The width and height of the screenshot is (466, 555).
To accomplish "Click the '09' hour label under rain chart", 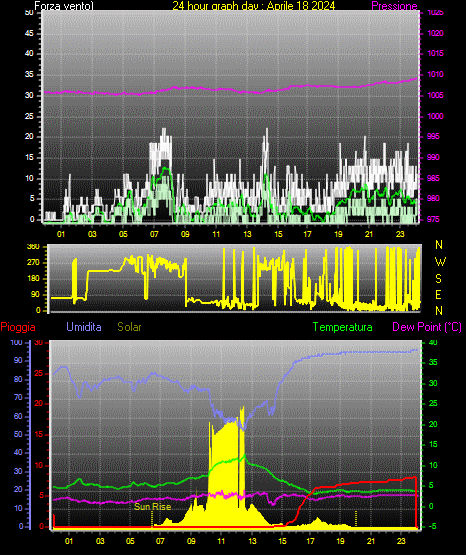I will 191,541.
